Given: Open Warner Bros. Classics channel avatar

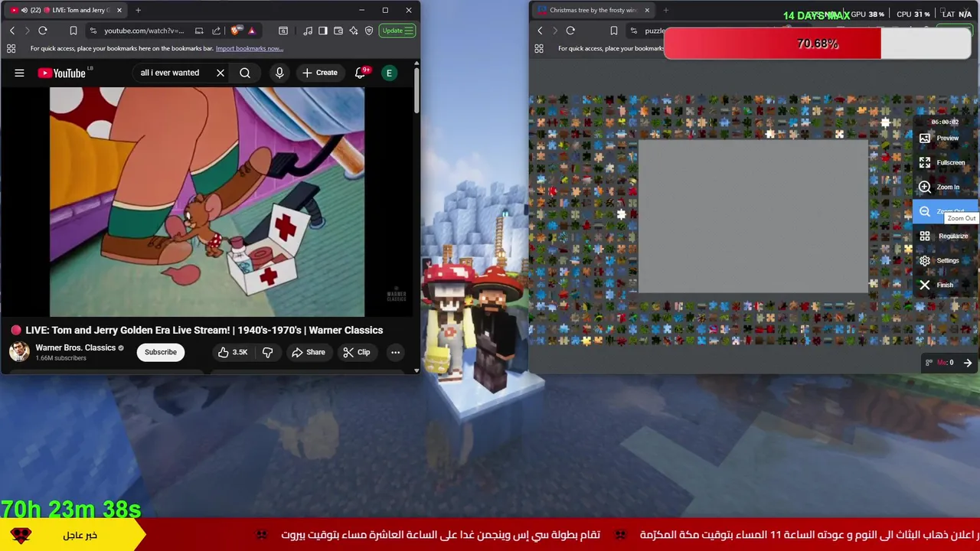Looking at the screenshot, I should 19,352.
